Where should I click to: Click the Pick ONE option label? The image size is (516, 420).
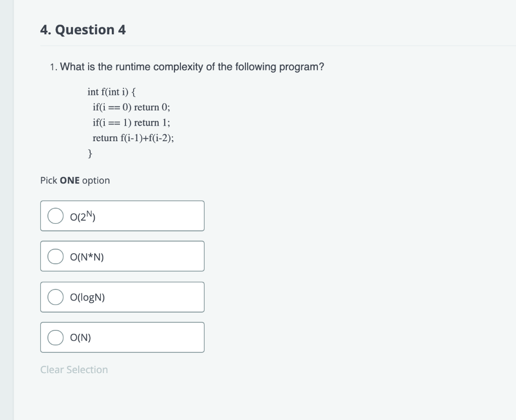(x=75, y=180)
